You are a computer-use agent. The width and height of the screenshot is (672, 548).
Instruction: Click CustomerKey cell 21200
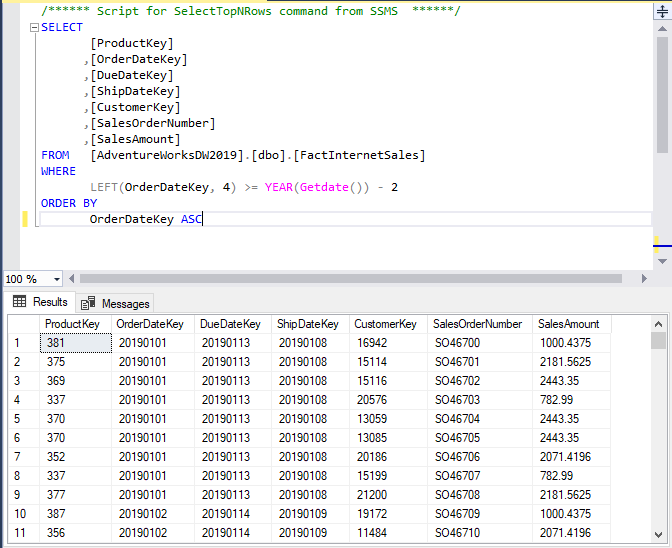click(x=388, y=494)
